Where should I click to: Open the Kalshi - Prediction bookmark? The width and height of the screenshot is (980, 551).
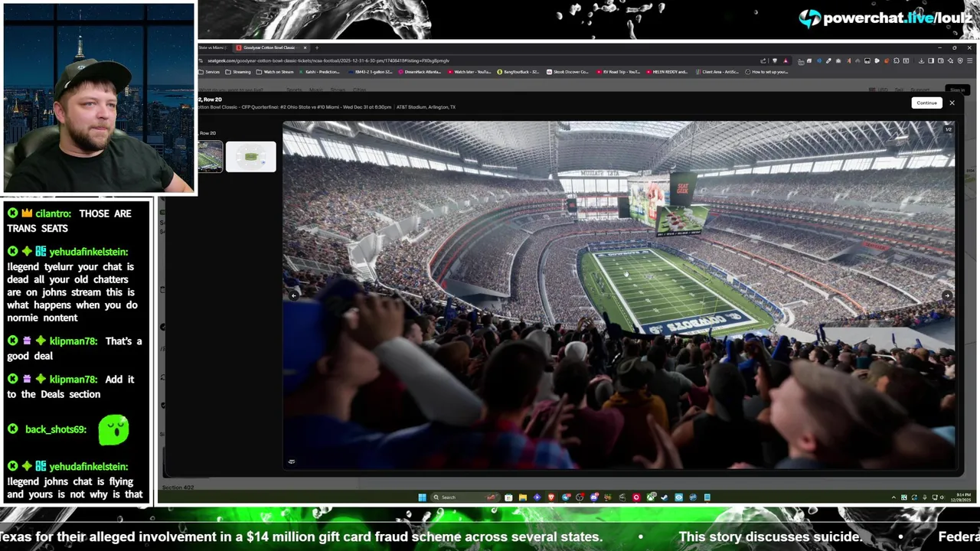click(319, 72)
